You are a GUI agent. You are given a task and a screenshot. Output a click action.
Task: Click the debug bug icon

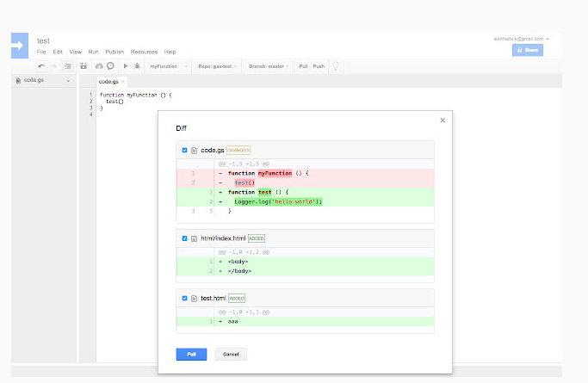point(137,66)
